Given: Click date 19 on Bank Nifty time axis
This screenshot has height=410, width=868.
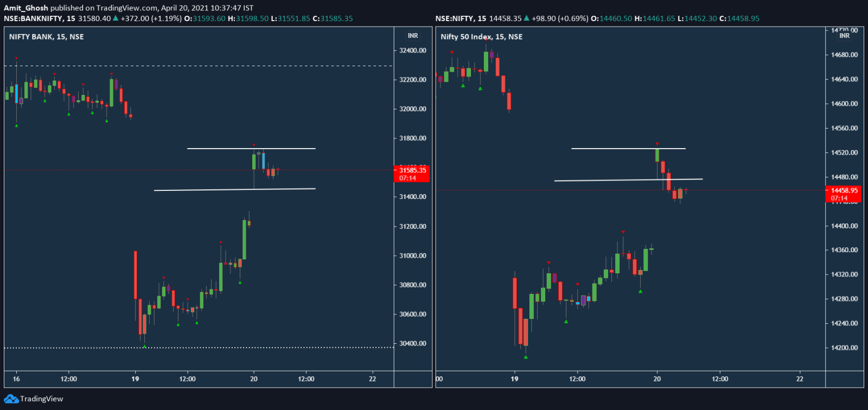Looking at the screenshot, I should pyautogui.click(x=135, y=379).
